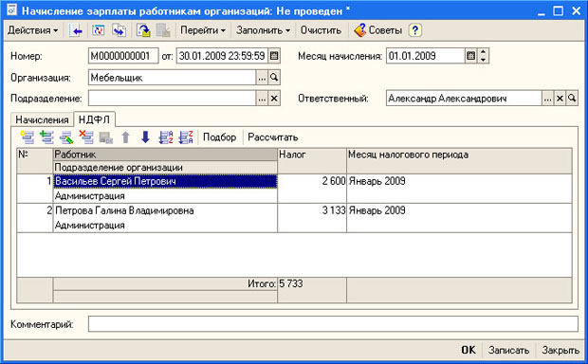Click the Ответственный field
The height and width of the screenshot is (364, 588).
point(464,99)
